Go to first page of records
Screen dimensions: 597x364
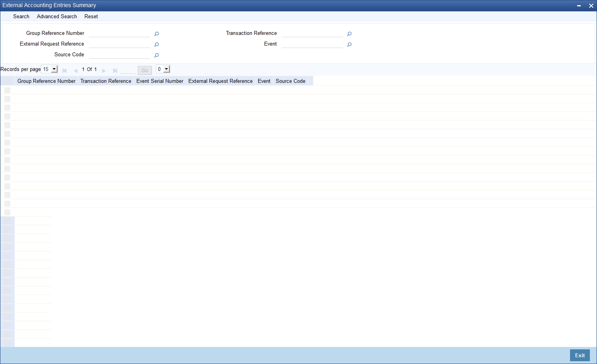[x=64, y=71]
